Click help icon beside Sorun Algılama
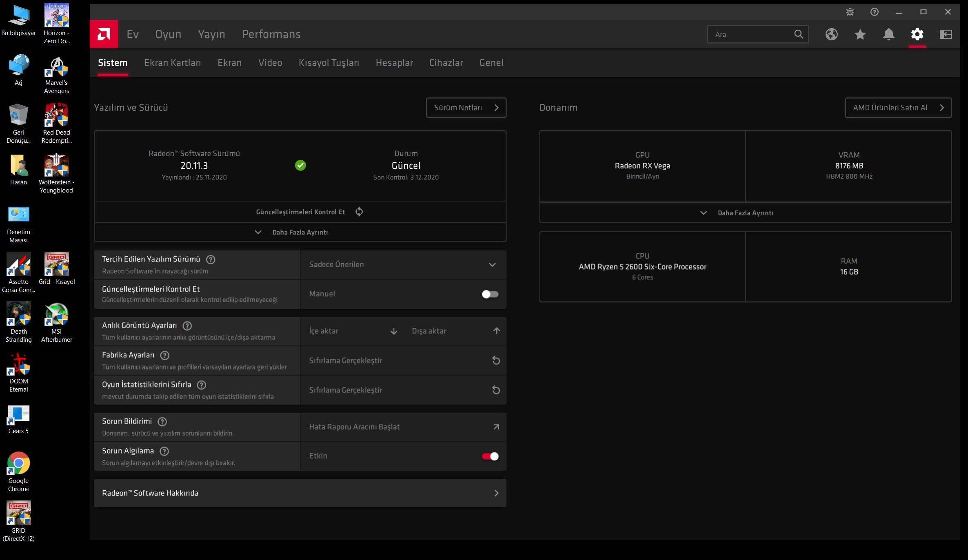 tap(164, 451)
